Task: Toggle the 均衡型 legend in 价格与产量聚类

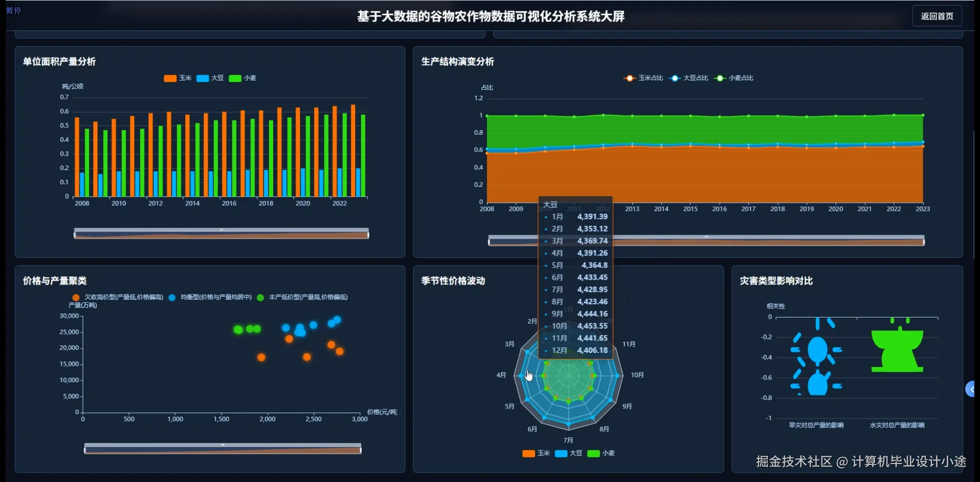Action: 172,297
